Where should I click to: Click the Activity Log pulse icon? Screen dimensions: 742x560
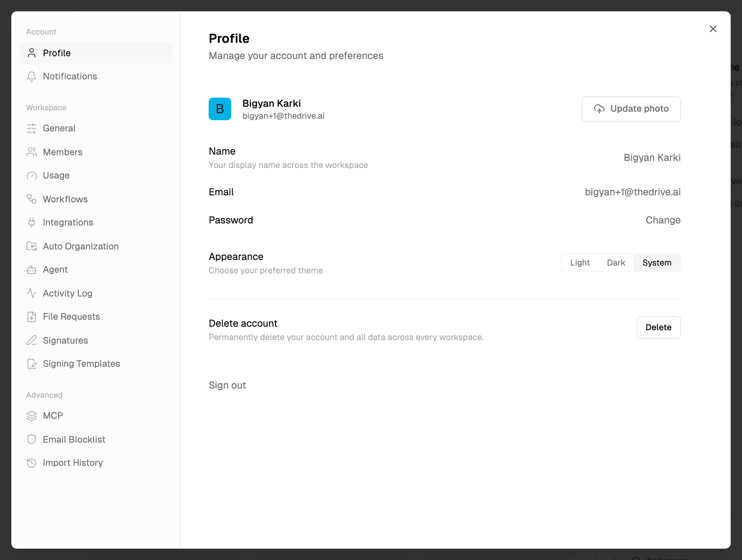(x=32, y=293)
